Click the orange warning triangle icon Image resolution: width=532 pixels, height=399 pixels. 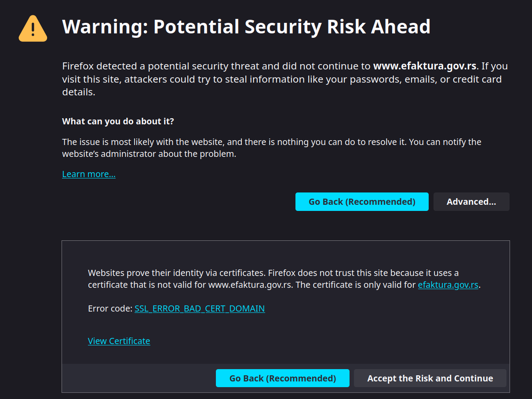[x=33, y=29]
